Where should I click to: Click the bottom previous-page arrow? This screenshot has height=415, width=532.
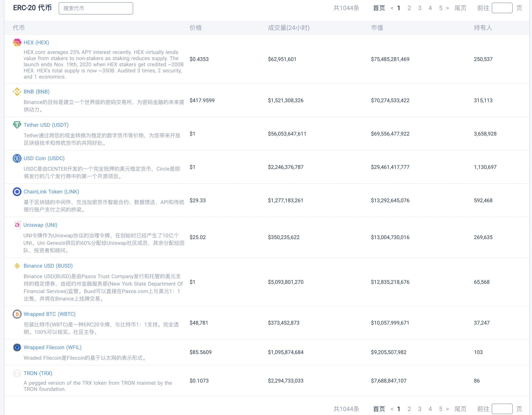(392, 409)
